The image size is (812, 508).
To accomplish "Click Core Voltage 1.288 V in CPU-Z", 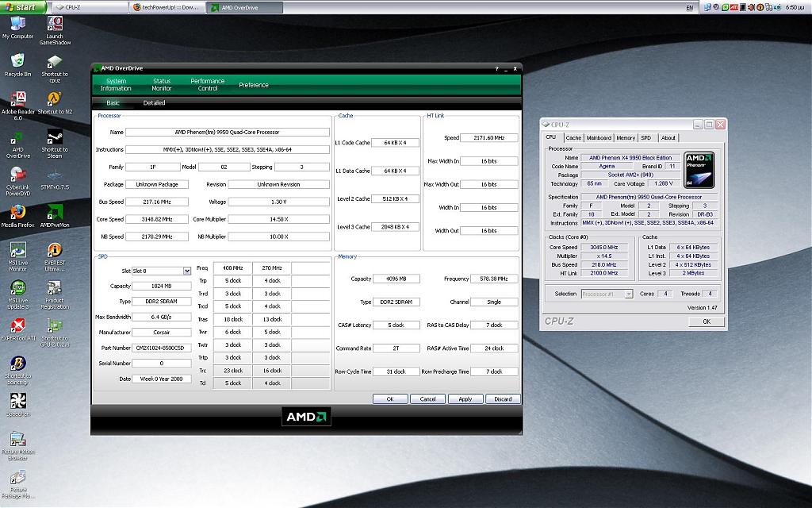I will point(664,183).
